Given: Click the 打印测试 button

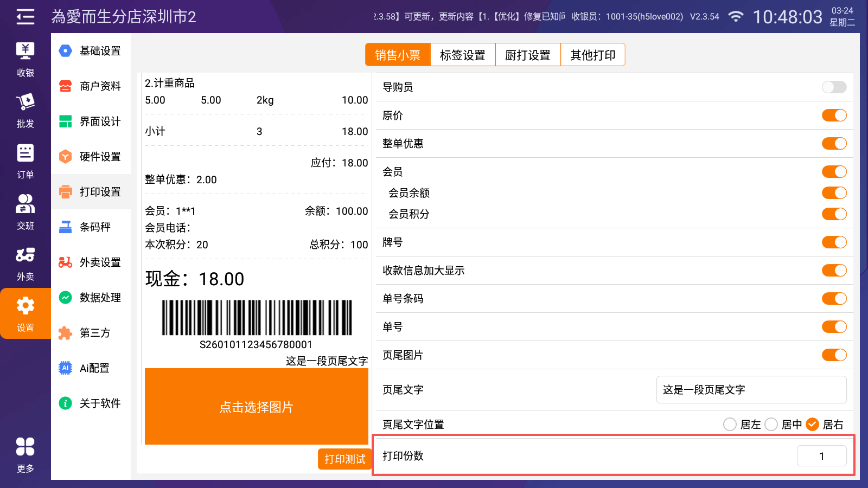Looking at the screenshot, I should coord(344,459).
